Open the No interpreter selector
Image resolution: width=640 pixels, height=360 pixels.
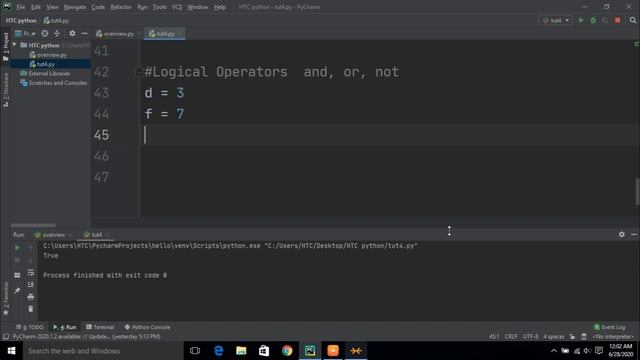[x=613, y=337]
